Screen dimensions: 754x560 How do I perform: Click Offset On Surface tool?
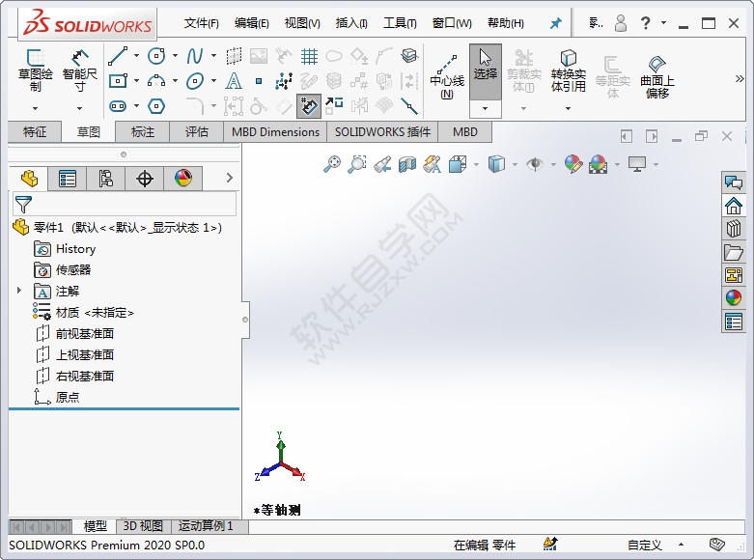(x=657, y=77)
